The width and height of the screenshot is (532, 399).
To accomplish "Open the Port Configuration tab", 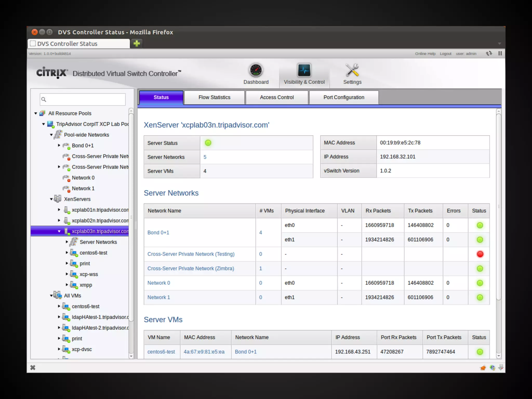I will tap(344, 97).
